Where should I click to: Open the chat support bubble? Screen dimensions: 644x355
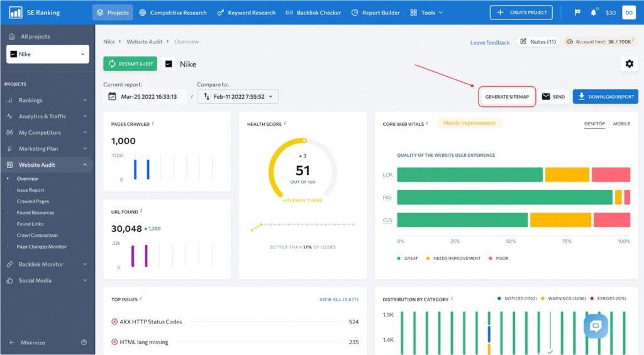pyautogui.click(x=596, y=326)
